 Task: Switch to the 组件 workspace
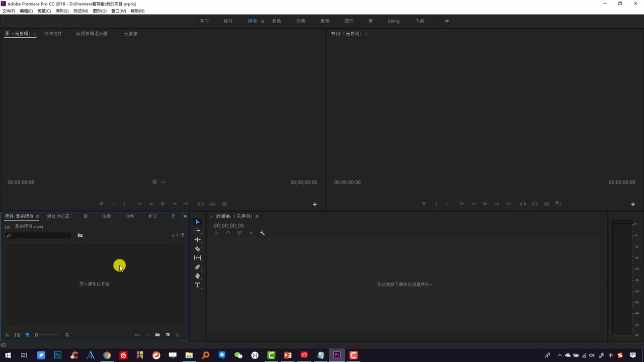[228, 21]
